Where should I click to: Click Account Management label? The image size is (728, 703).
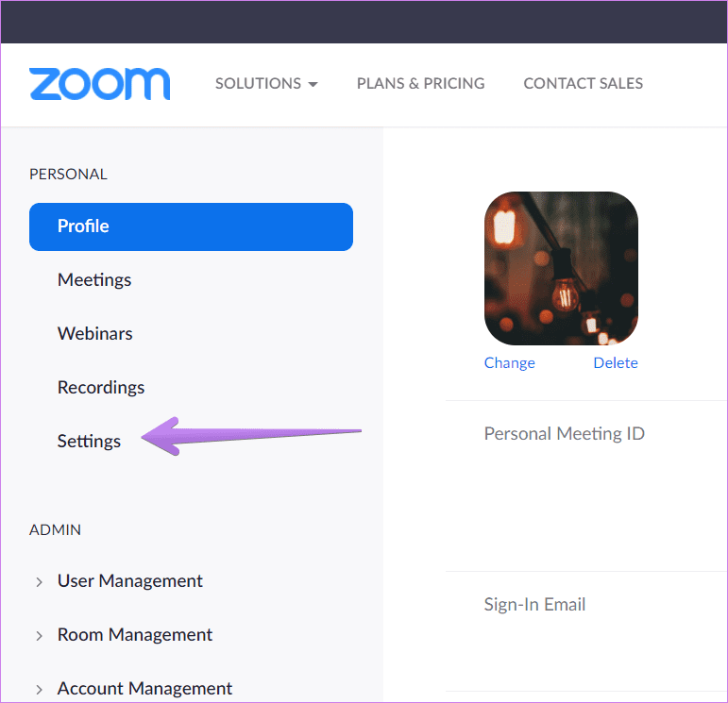144,689
